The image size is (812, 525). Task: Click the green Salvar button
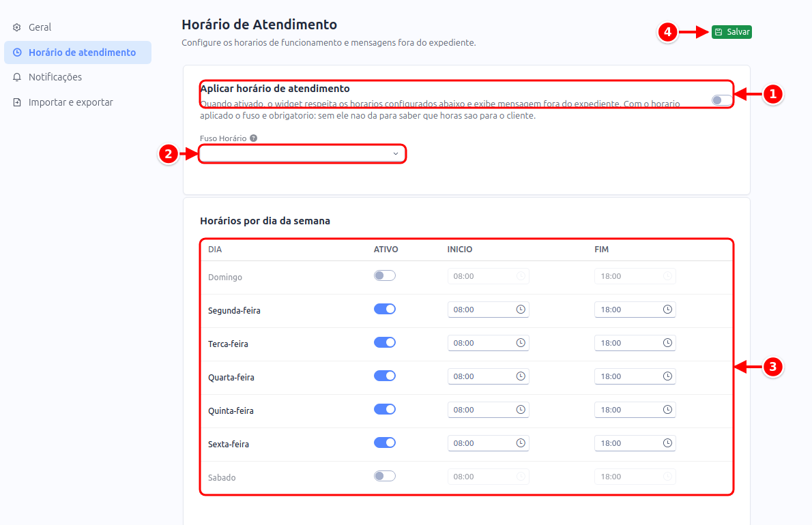coord(731,32)
